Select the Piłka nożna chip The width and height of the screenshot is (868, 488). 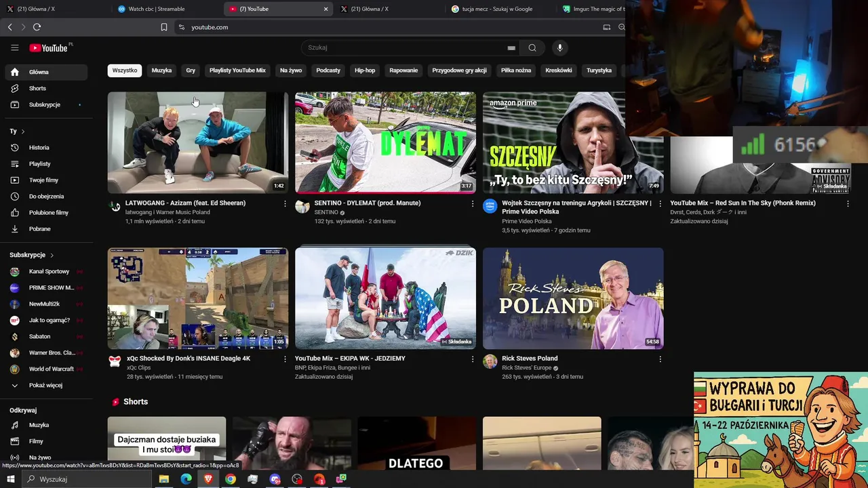(x=516, y=70)
